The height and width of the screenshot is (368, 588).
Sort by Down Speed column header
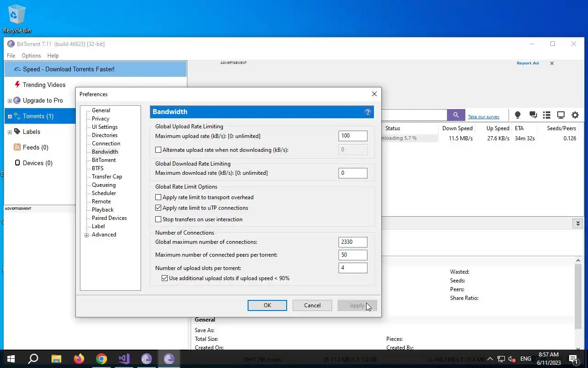458,128
